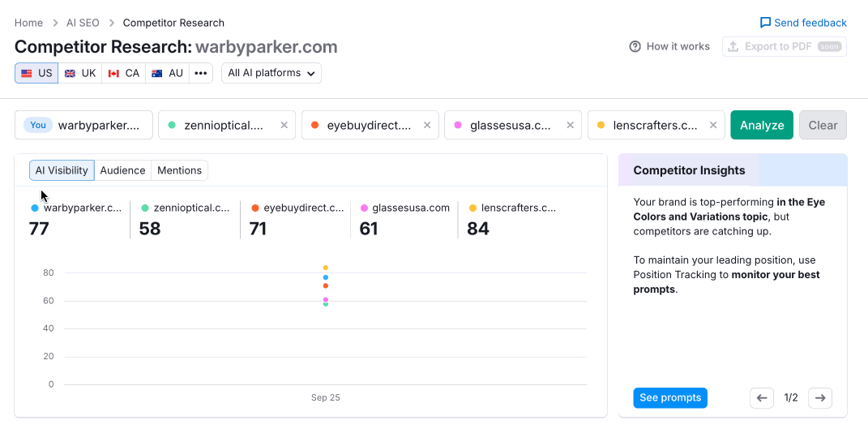Click the zennioptical score 58
868x429 pixels.
(x=149, y=229)
